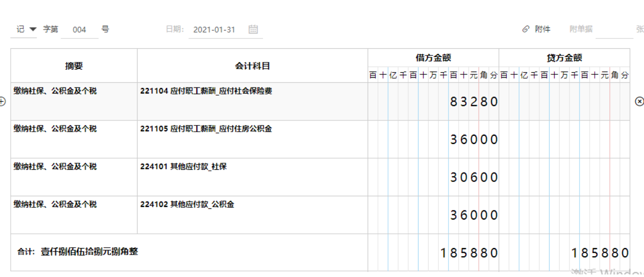Image resolution: width=644 pixels, height=277 pixels.
Task: Delete the first row with the X icon
Action: click(639, 102)
